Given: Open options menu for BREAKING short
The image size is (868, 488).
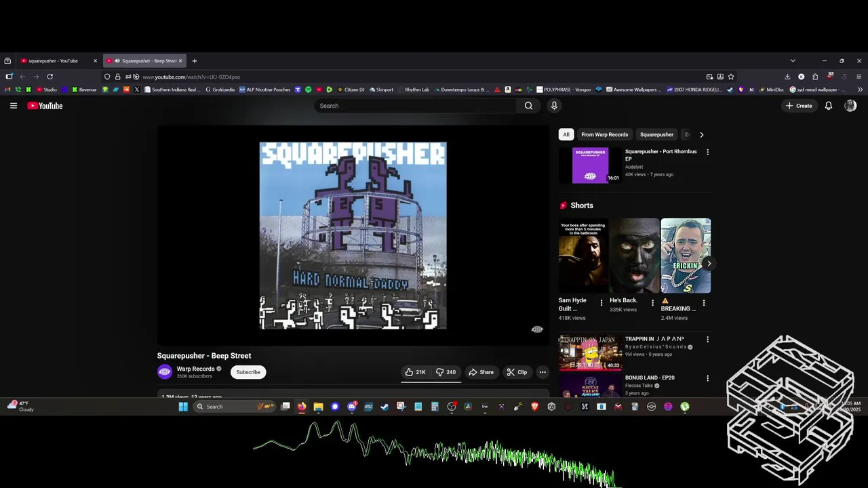Looking at the screenshot, I should (x=703, y=303).
